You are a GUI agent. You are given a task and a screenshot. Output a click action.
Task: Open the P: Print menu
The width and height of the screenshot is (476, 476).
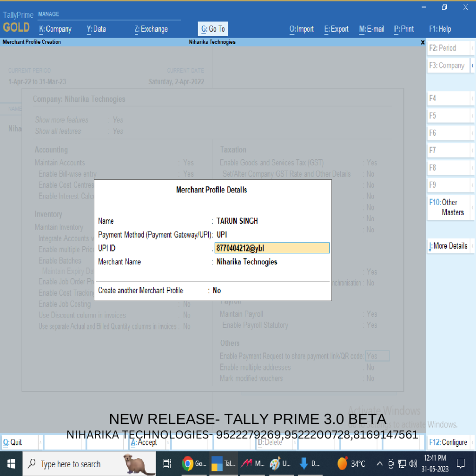pyautogui.click(x=404, y=29)
